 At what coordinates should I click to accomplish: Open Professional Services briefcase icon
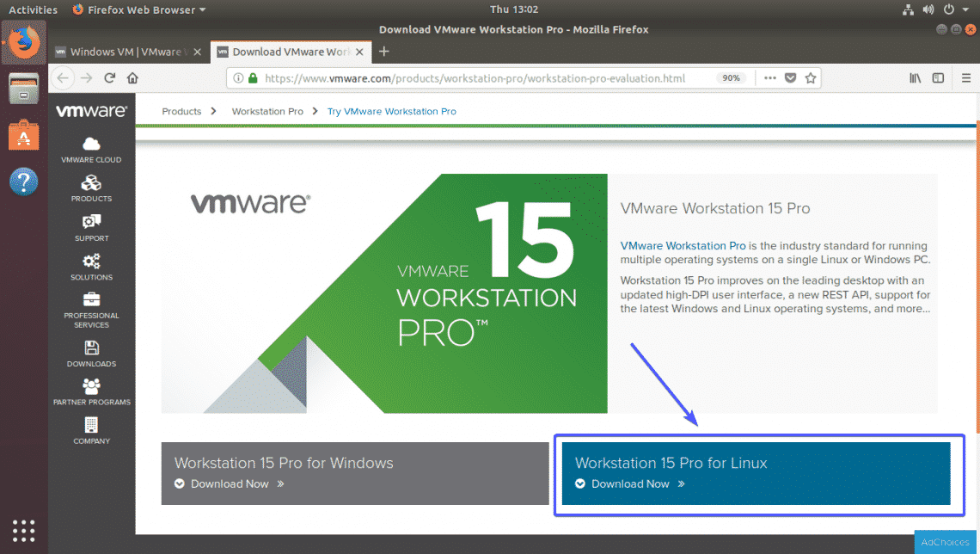91,300
